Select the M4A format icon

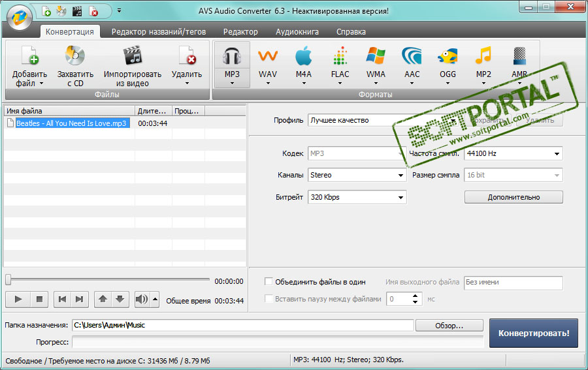click(x=303, y=57)
